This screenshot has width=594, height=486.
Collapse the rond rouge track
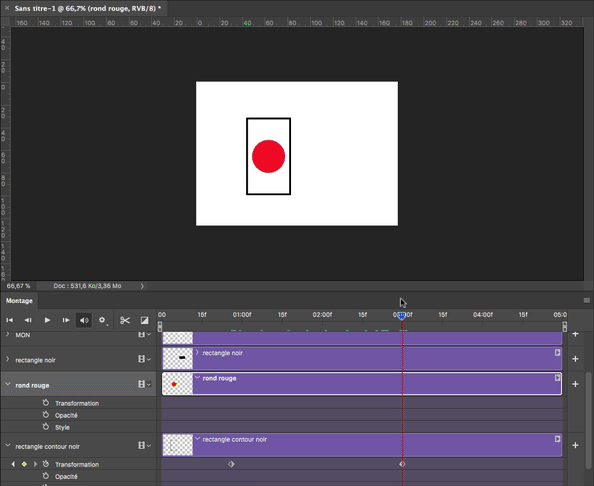pos(7,384)
